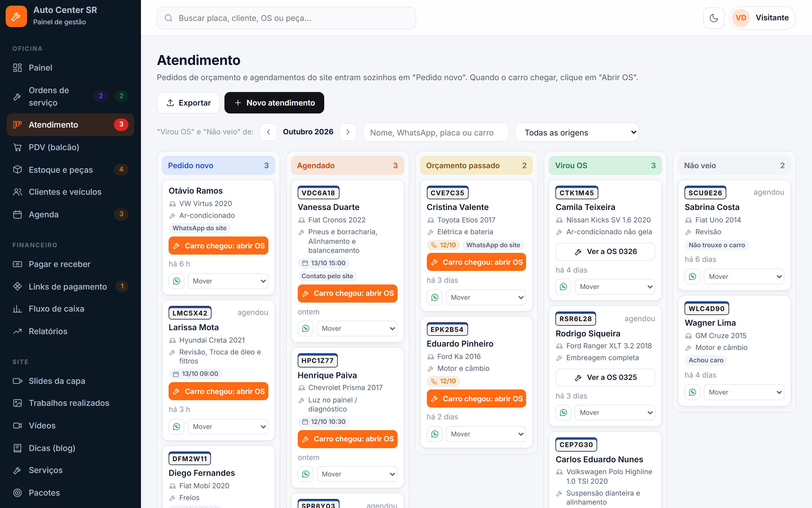Open the Mover dropdown on Eduardo Pinheiro card
812x508 pixels.
(486, 434)
